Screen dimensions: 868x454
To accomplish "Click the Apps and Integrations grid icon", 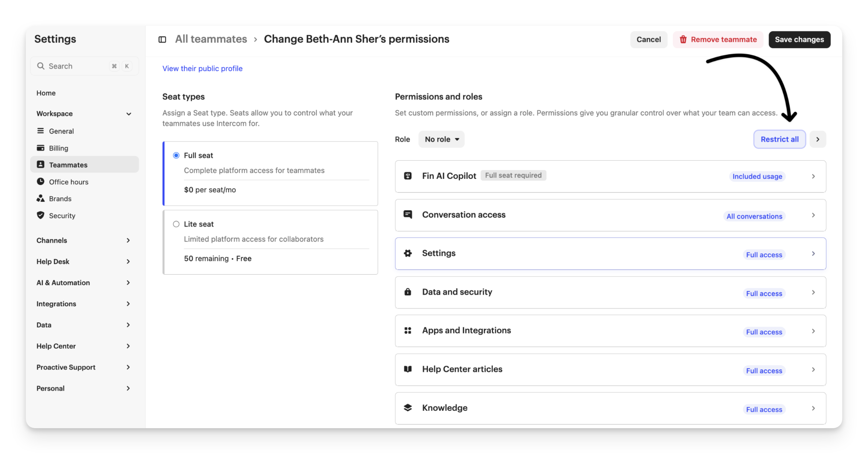I will 408,330.
